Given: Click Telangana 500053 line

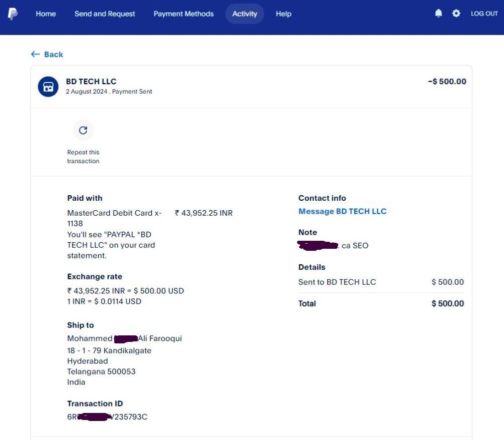Looking at the screenshot, I should coord(101,371).
